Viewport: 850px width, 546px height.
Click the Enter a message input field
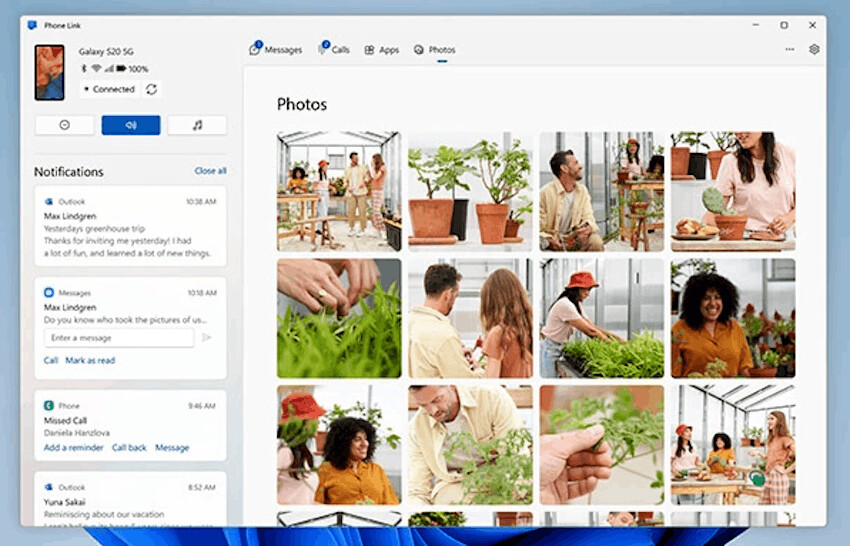(x=119, y=338)
